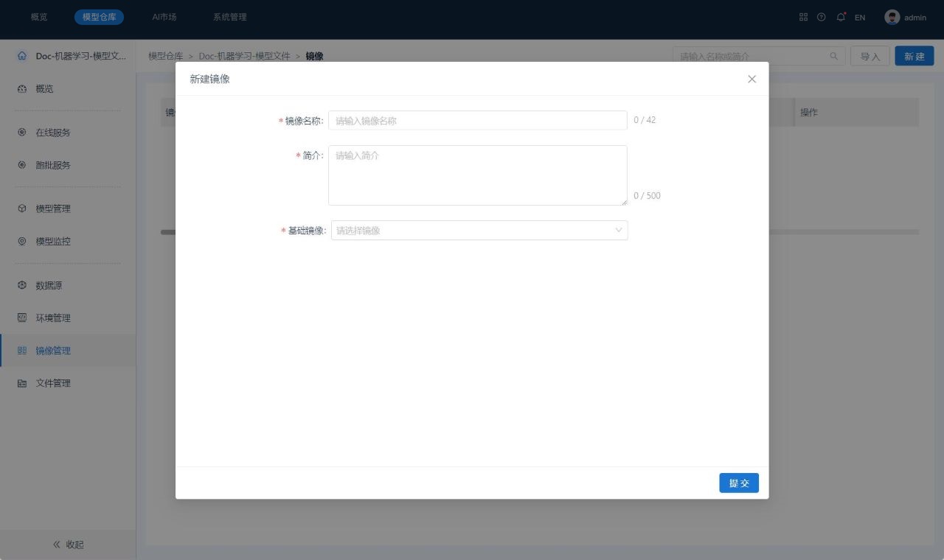Click the 导入 button
944x560 pixels.
click(x=870, y=56)
